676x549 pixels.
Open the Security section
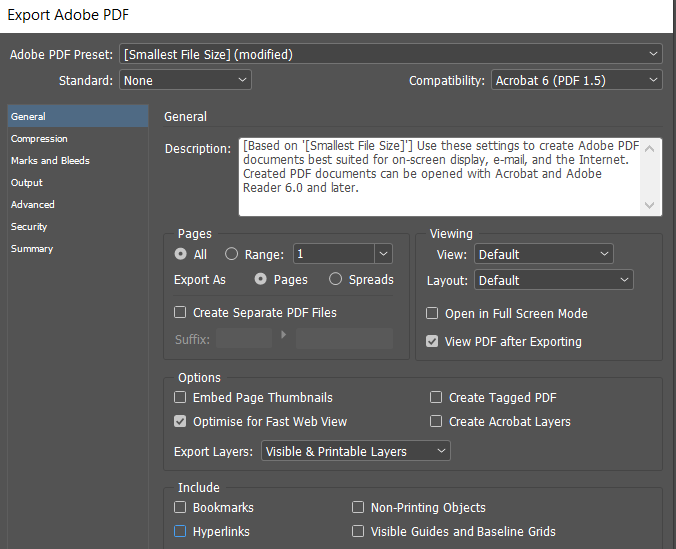point(78,226)
